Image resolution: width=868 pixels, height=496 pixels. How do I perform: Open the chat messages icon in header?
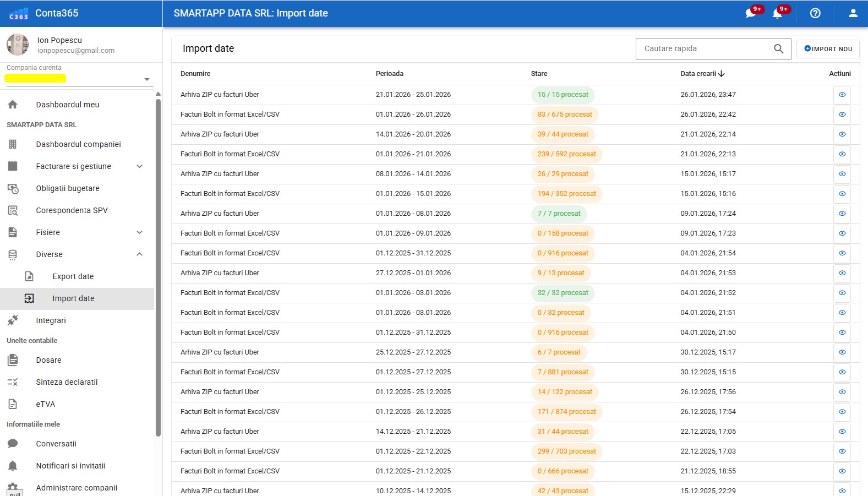(750, 13)
